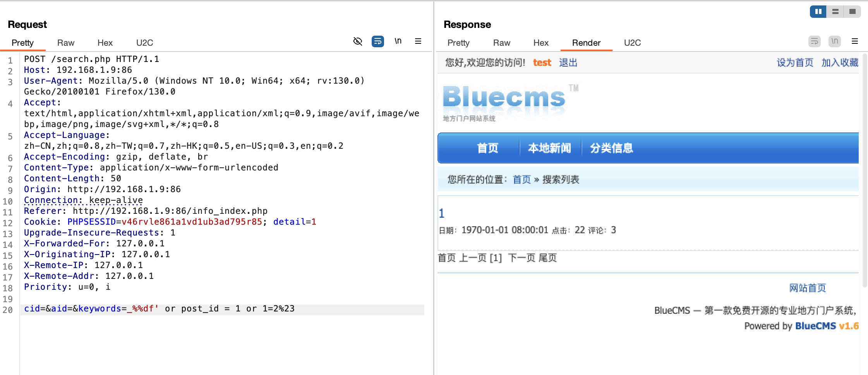Click Upgrade-Insecure-Requests: 1 header line
The height and width of the screenshot is (375, 868).
click(x=99, y=233)
